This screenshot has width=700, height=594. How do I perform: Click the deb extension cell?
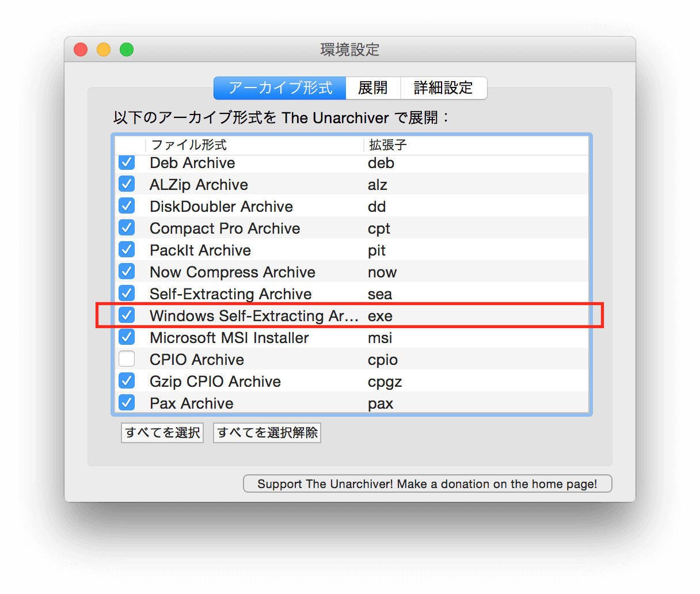tap(381, 163)
